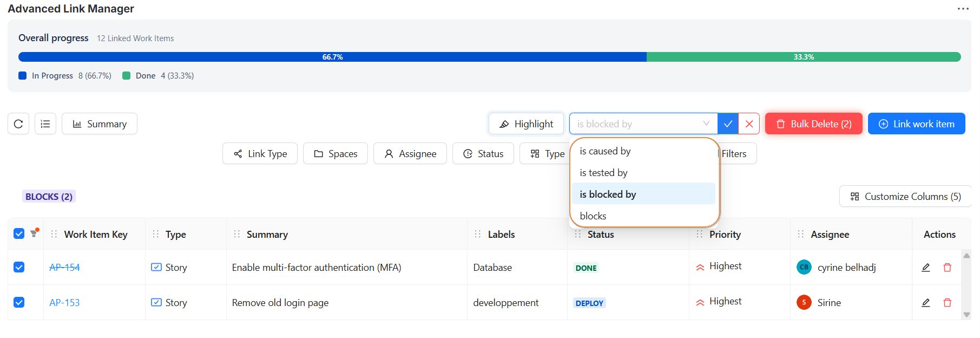Open the Link Type filter dropdown
The width and height of the screenshot is (980, 338).
260,154
